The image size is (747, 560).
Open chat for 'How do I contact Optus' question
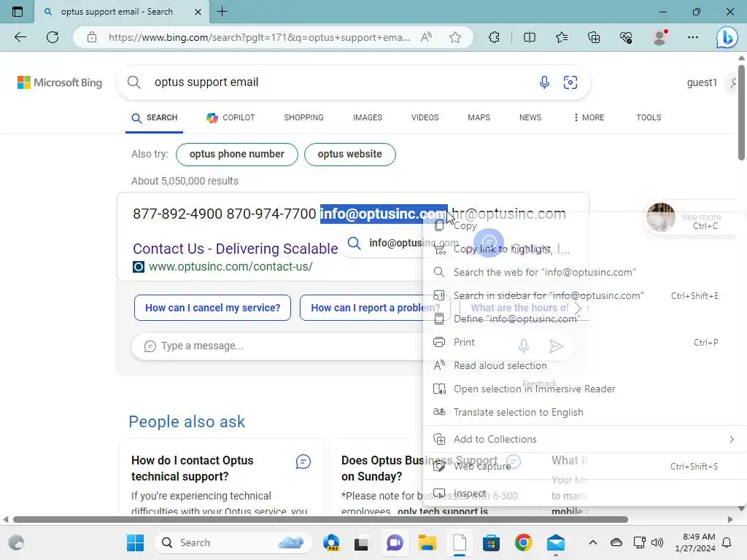point(303,462)
